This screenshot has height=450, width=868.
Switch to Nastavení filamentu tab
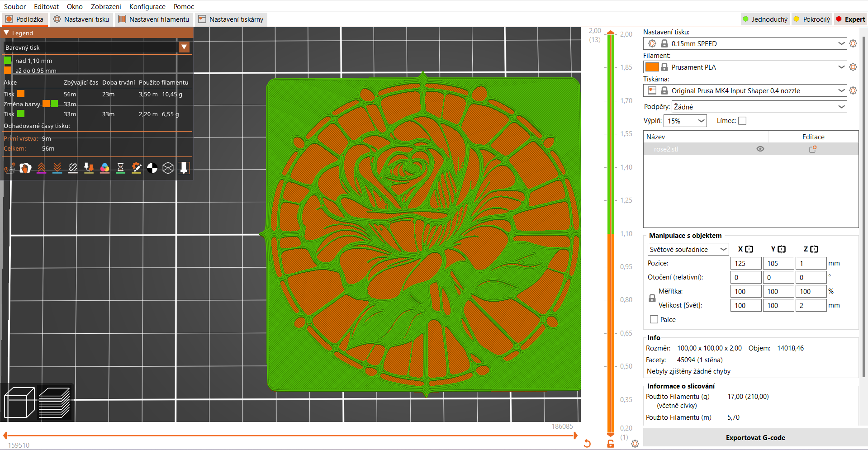click(x=154, y=19)
